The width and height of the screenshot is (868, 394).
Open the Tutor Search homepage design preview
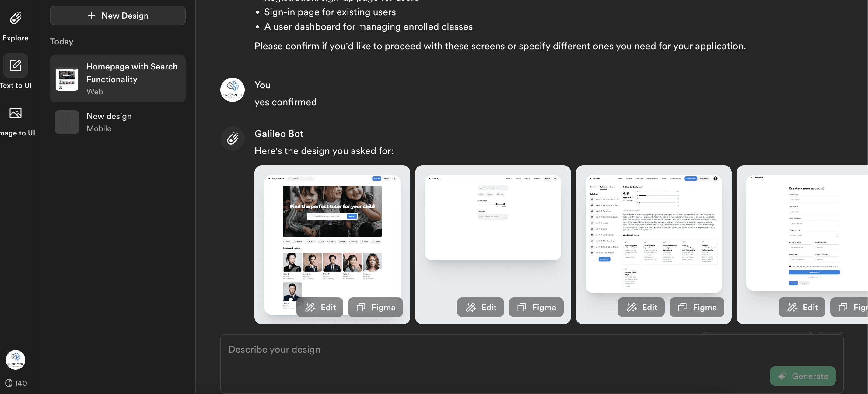pyautogui.click(x=332, y=245)
